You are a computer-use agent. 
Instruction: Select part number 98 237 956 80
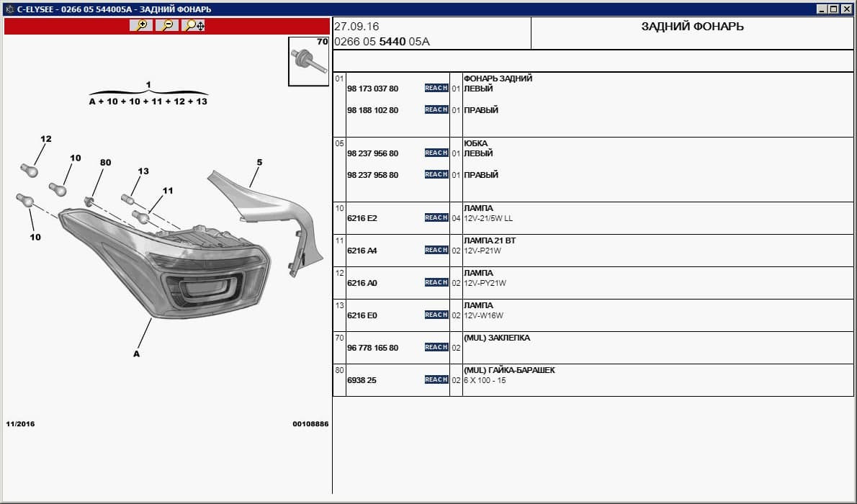click(372, 153)
